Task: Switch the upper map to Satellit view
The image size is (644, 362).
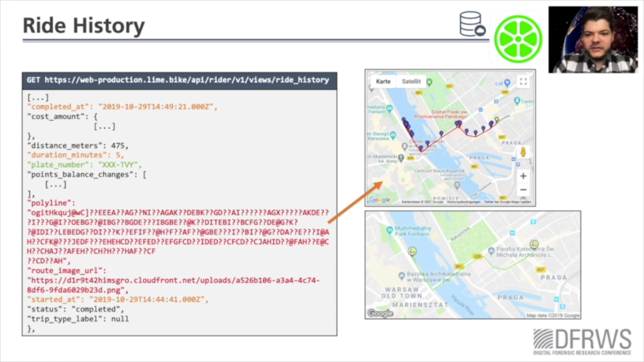Action: (x=411, y=81)
